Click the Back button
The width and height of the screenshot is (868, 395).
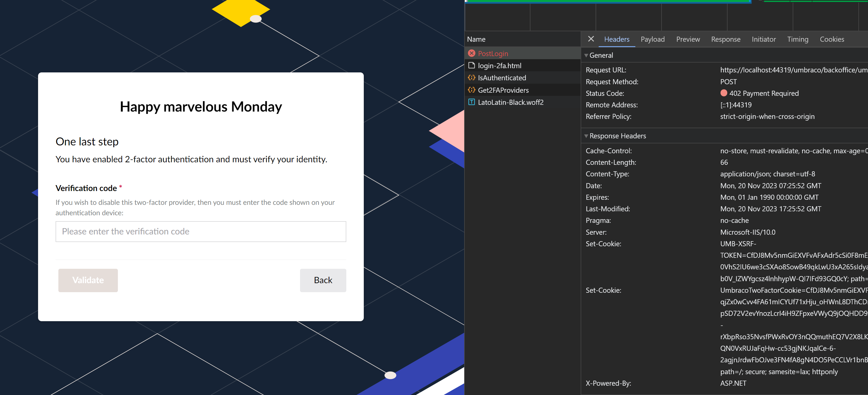[322, 280]
